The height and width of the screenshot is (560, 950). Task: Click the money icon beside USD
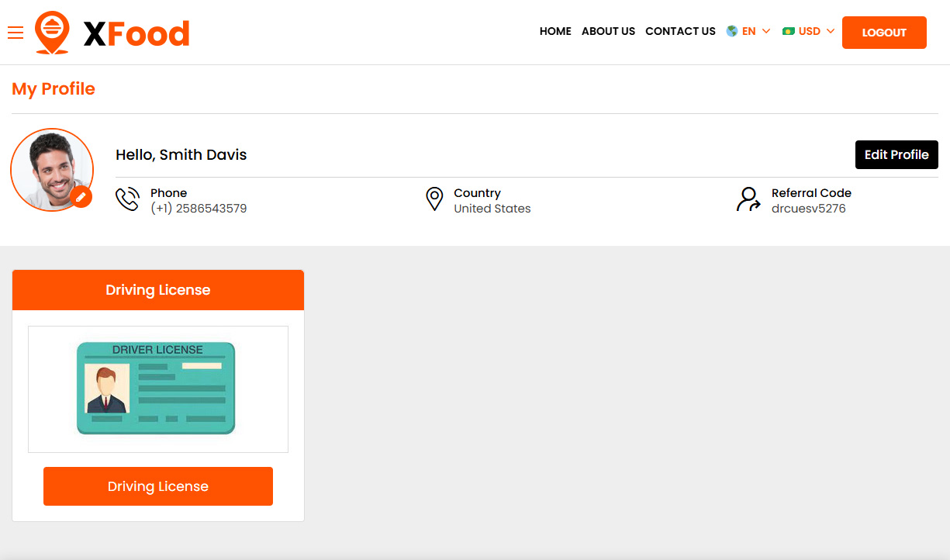tap(789, 32)
